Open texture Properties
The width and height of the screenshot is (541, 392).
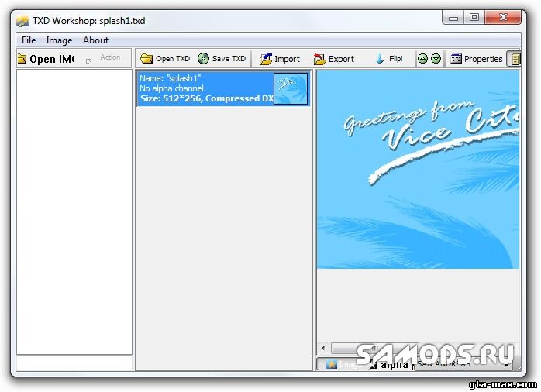tap(477, 59)
